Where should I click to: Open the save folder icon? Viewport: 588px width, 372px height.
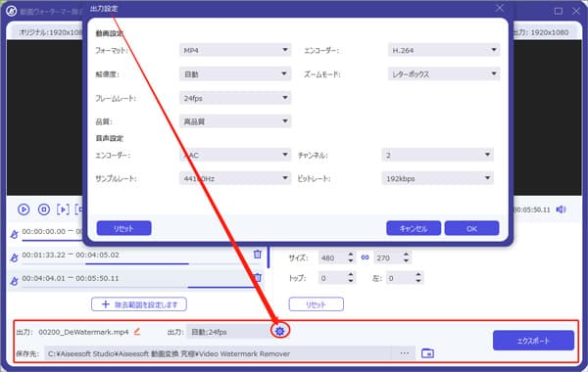click(x=427, y=353)
